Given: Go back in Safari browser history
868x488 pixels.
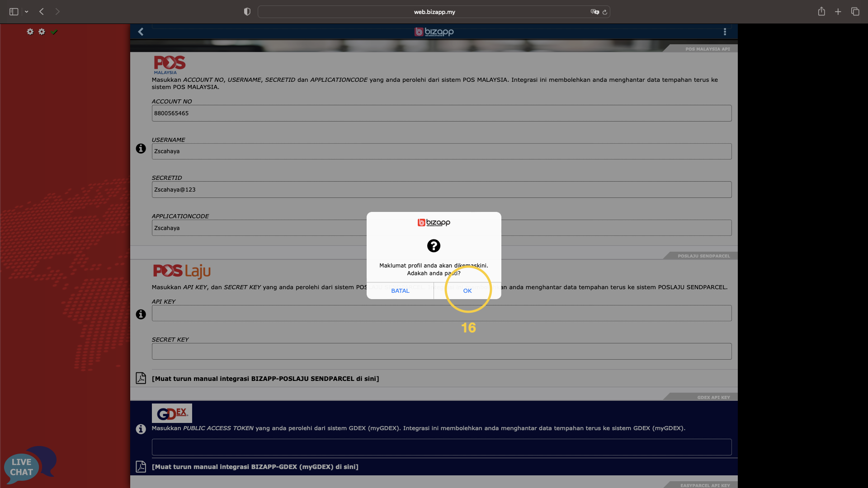Looking at the screenshot, I should point(42,12).
